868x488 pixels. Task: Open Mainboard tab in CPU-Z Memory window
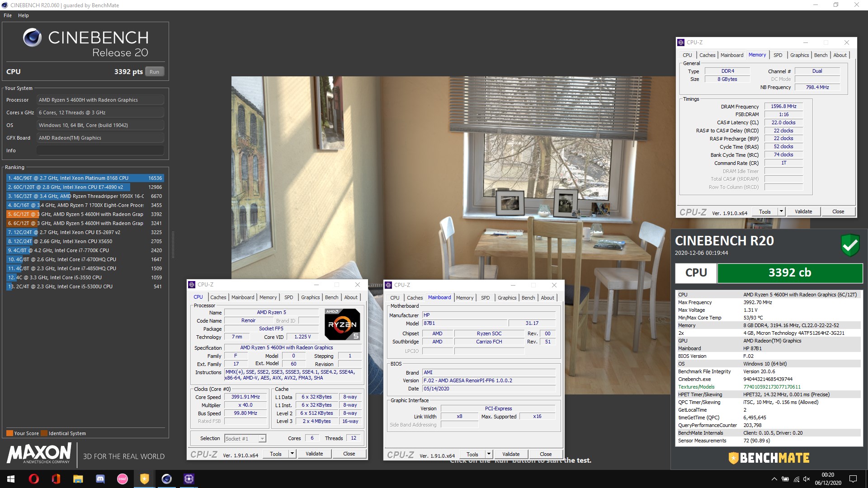click(732, 55)
